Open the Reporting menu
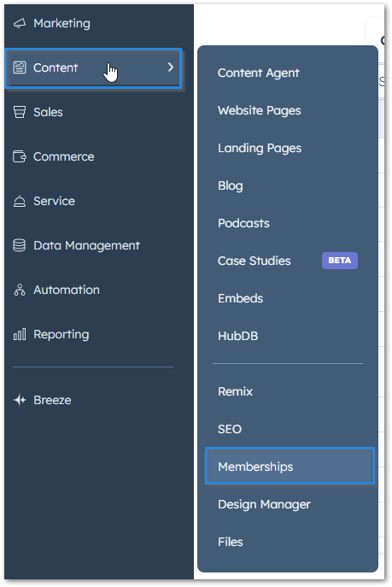 [61, 334]
